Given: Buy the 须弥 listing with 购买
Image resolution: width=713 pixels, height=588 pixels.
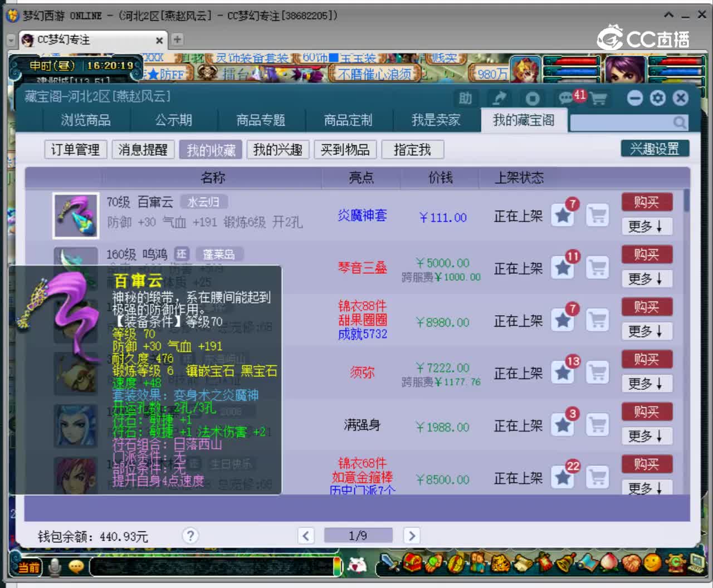Looking at the screenshot, I should (646, 359).
